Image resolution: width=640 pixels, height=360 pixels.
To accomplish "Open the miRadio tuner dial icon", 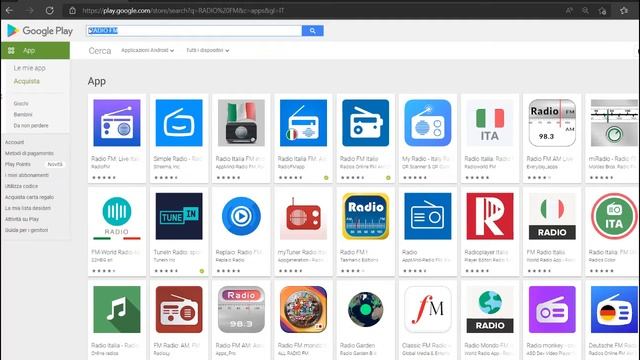I will 614,122.
